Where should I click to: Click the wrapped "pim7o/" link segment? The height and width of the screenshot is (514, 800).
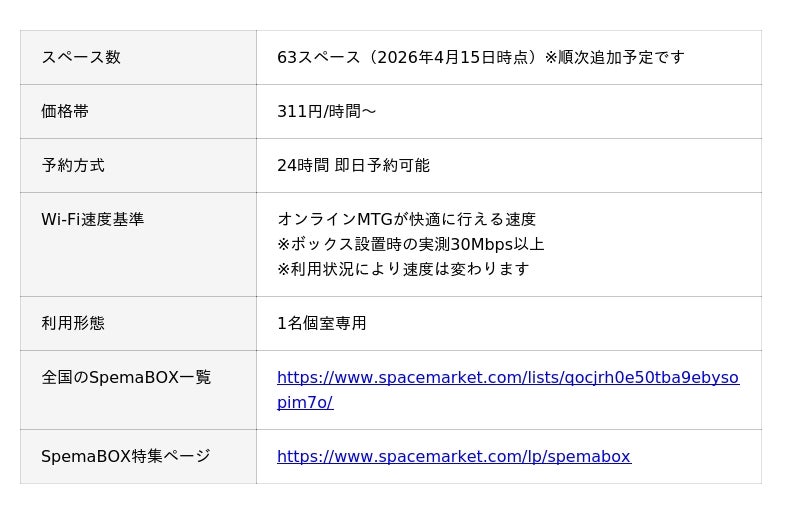[304, 403]
